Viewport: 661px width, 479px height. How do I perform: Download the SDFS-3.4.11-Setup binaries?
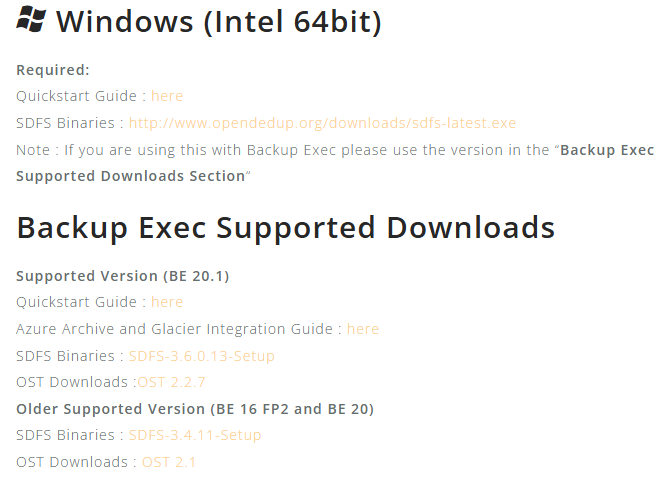194,435
